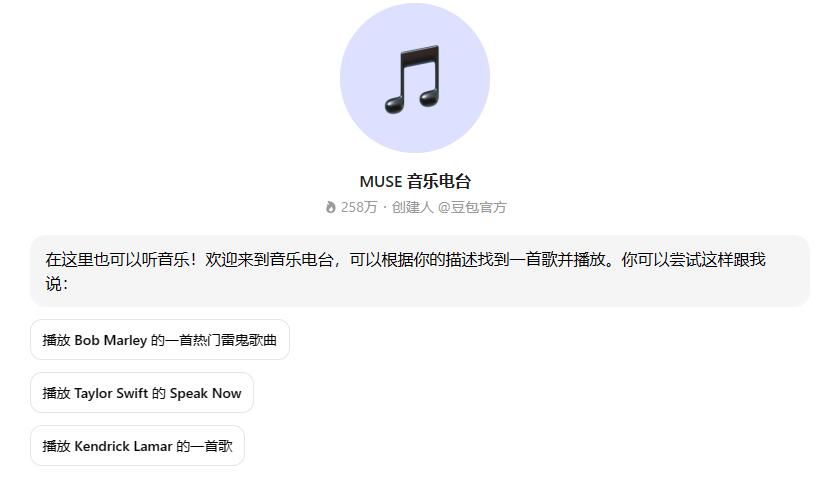This screenshot has height=481, width=837.
Task: Select the lavender circular bot avatar
Action: pyautogui.click(x=415, y=78)
